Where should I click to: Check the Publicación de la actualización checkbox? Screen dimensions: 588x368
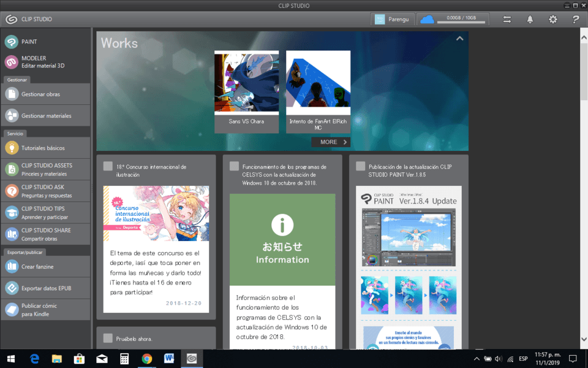coord(360,166)
